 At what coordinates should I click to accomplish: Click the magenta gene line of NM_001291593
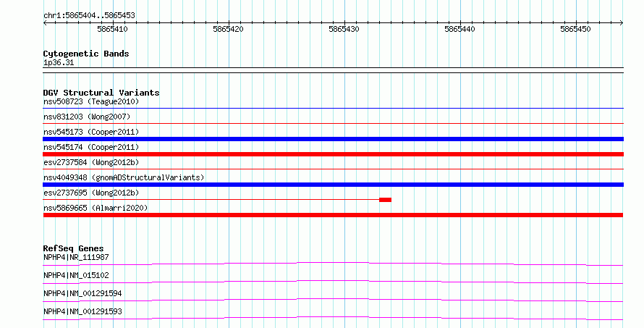333,317
